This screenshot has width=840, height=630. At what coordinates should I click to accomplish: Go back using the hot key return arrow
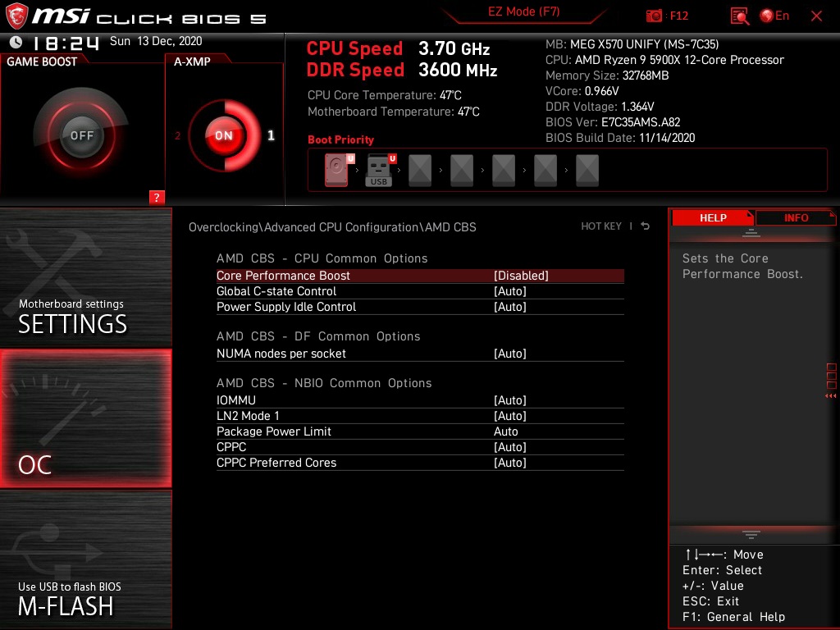(646, 226)
